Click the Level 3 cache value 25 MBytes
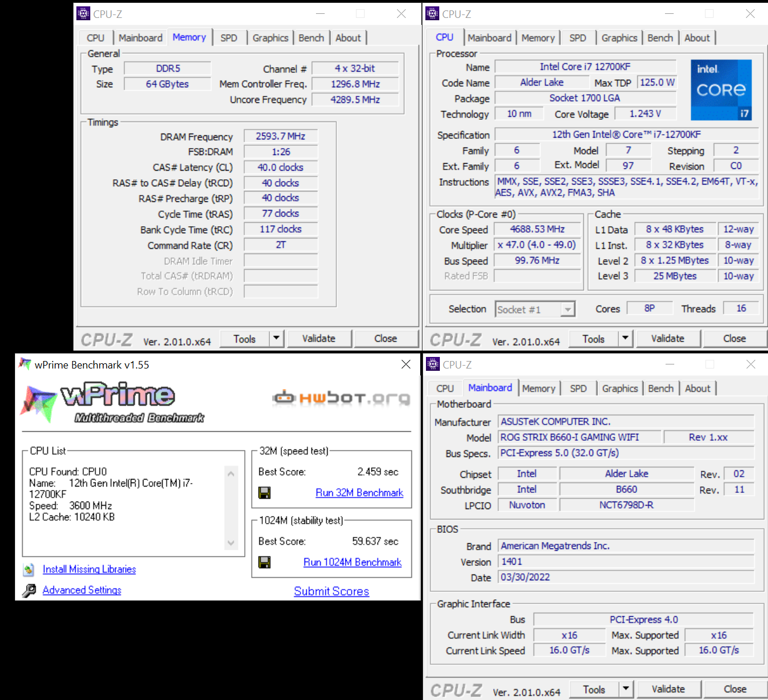 675,276
